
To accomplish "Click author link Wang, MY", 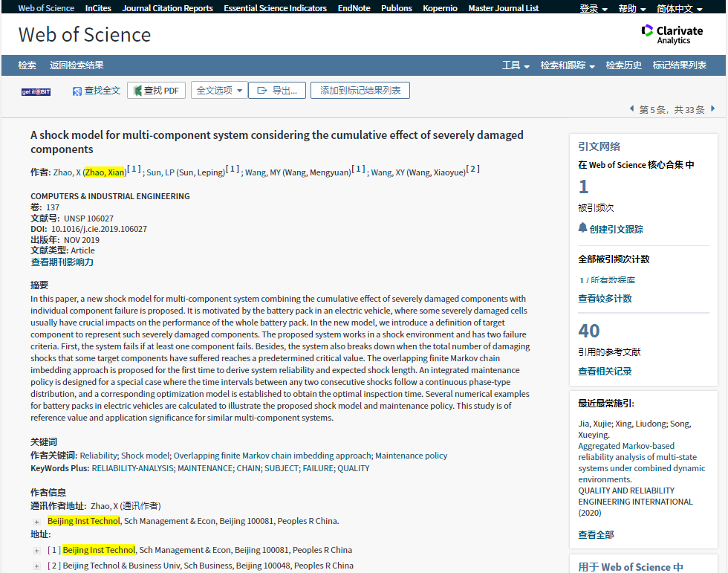I will (x=263, y=172).
